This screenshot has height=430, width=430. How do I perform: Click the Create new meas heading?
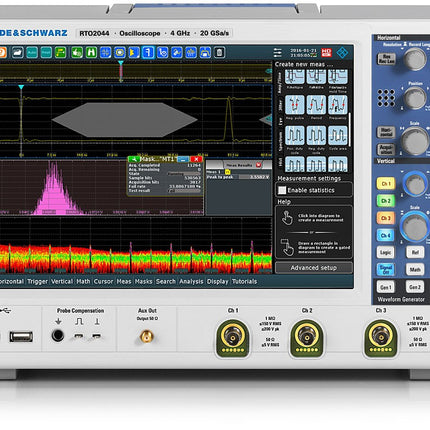[x=304, y=64]
